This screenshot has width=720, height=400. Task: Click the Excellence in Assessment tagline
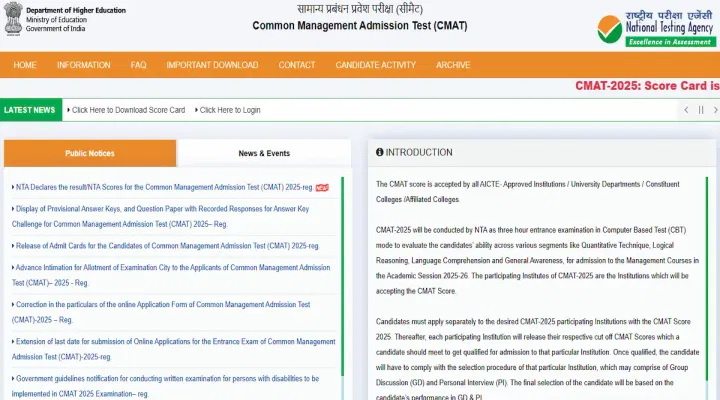670,42
